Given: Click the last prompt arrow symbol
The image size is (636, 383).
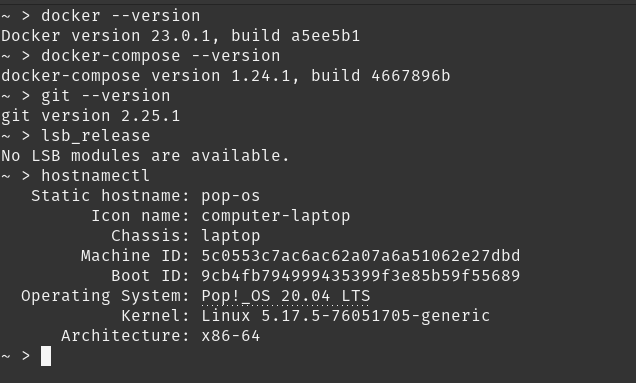Looking at the screenshot, I should (x=26, y=356).
